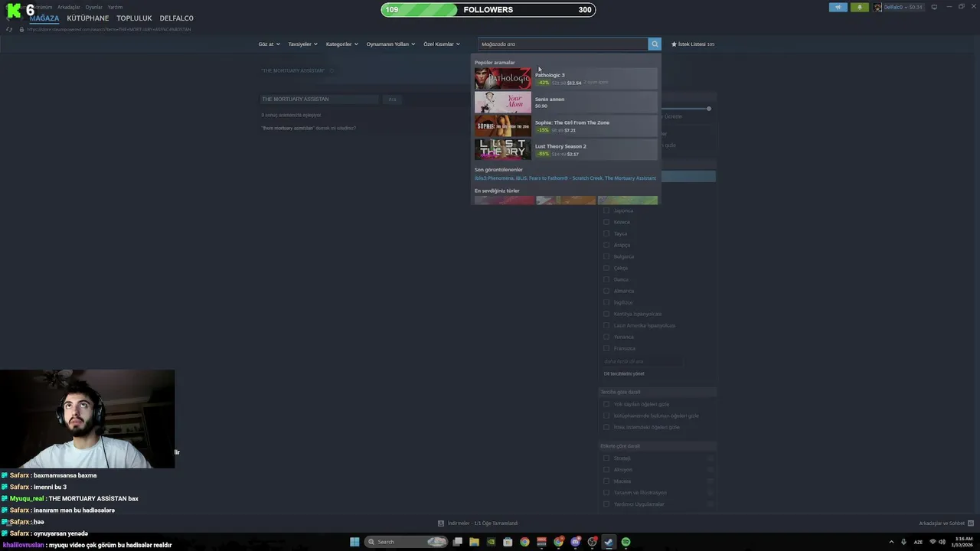Collapse the Etikete göre daralt section

pyautogui.click(x=658, y=446)
